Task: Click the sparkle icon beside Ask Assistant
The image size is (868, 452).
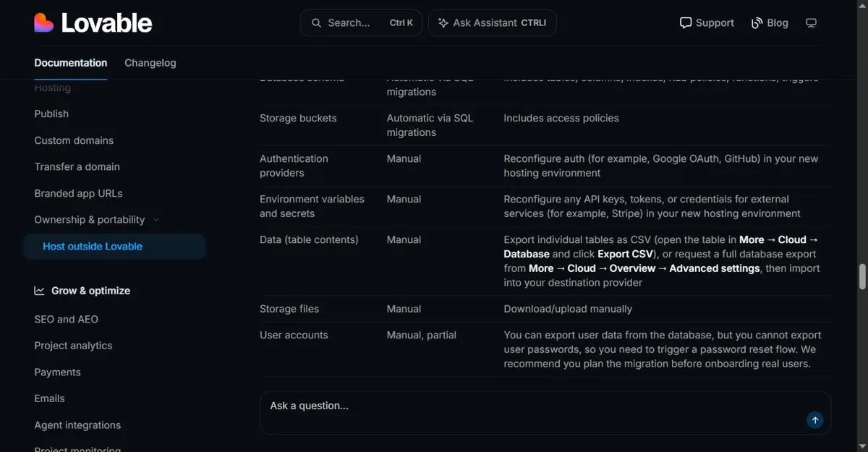Action: pos(443,23)
